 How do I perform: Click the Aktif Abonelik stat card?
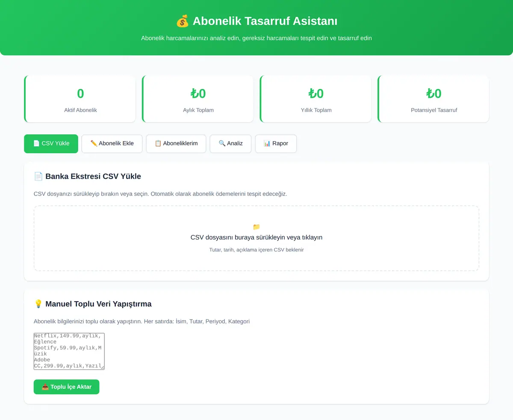(x=80, y=99)
